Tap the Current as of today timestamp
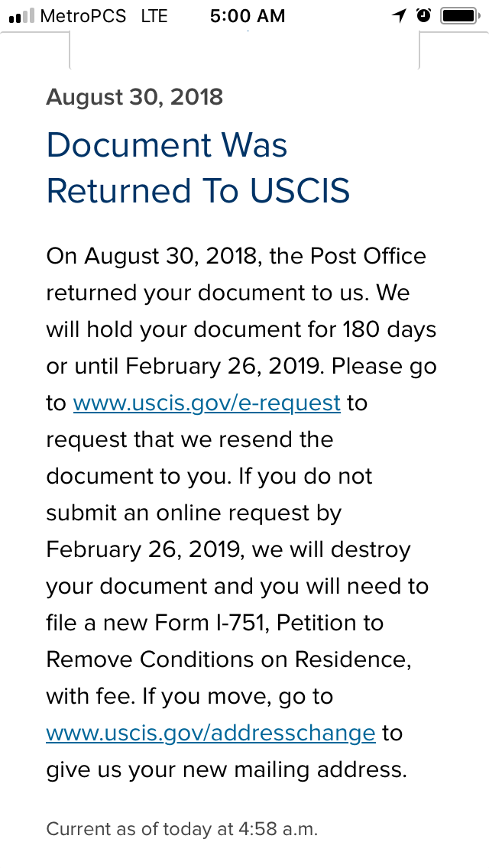 coord(182,829)
